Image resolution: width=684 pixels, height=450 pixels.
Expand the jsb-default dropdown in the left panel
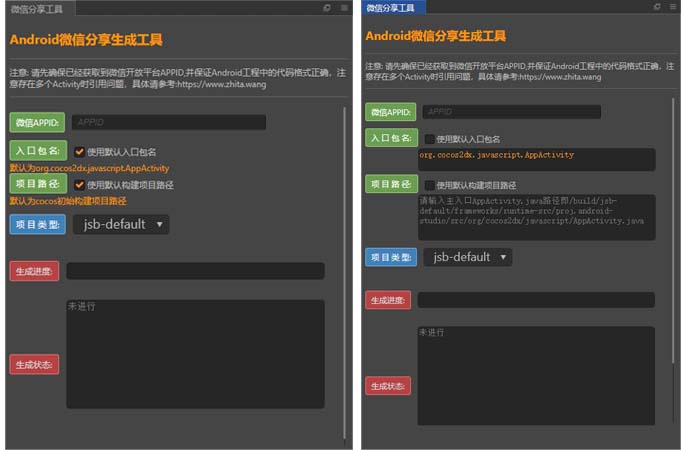121,224
